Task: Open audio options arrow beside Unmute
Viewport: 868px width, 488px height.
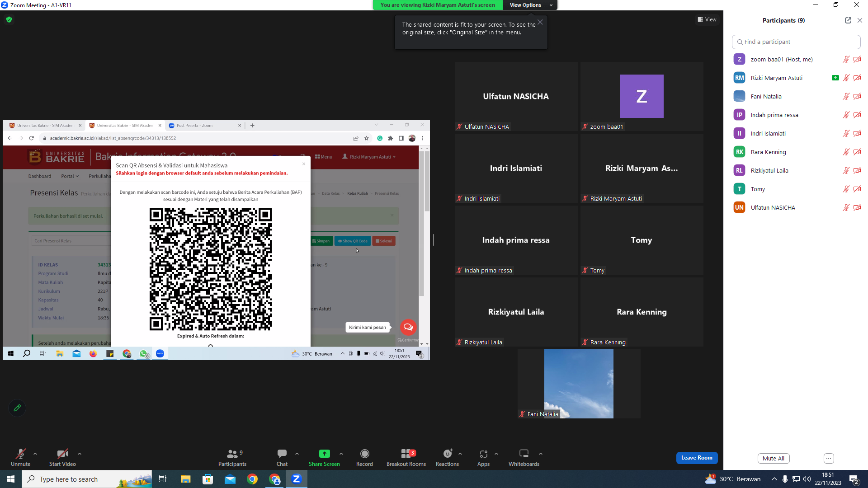Action: tap(35, 454)
